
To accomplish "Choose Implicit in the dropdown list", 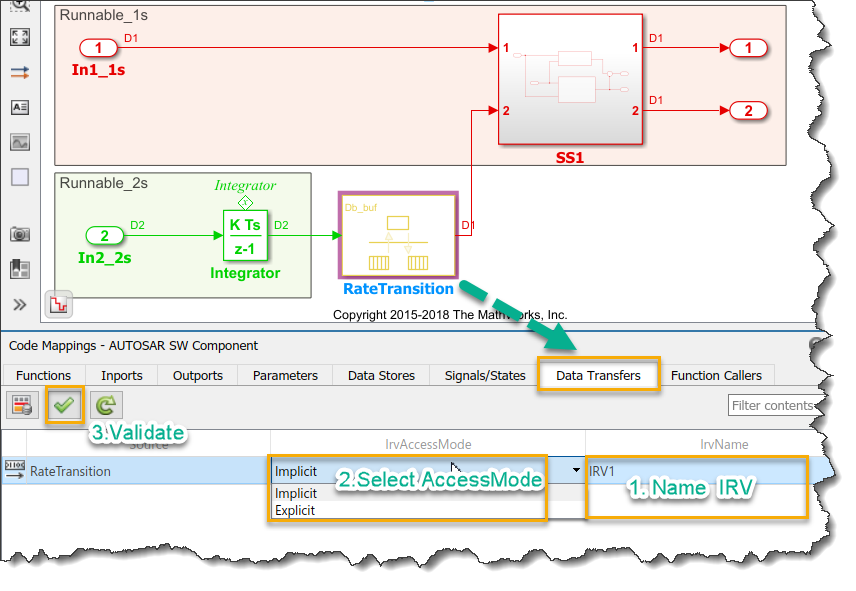I will pyautogui.click(x=296, y=493).
